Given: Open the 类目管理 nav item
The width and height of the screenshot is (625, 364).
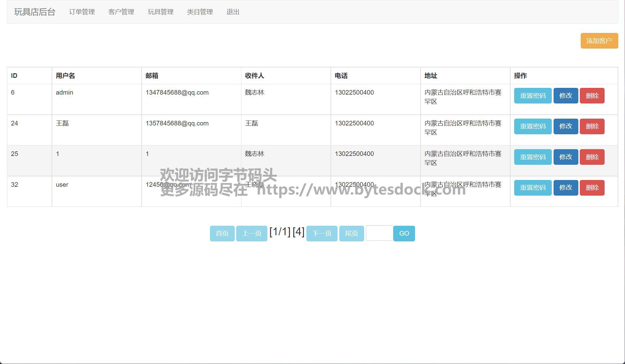Looking at the screenshot, I should coord(200,12).
